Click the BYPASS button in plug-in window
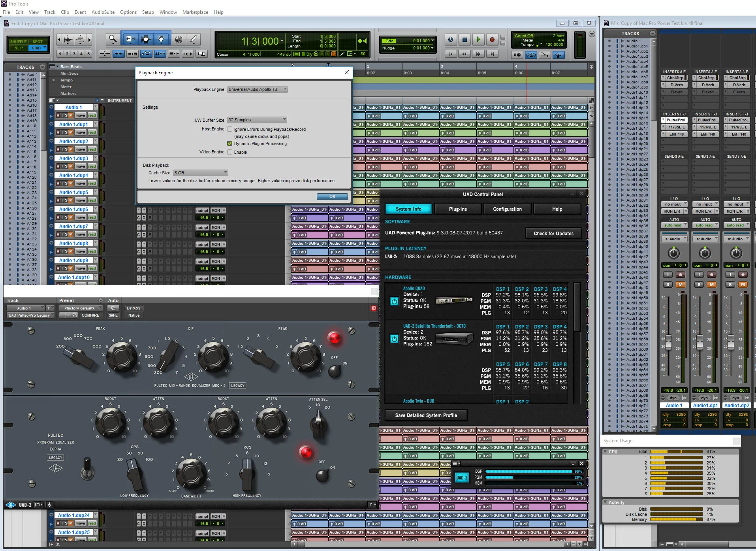The height and width of the screenshot is (551, 756). coord(134,308)
